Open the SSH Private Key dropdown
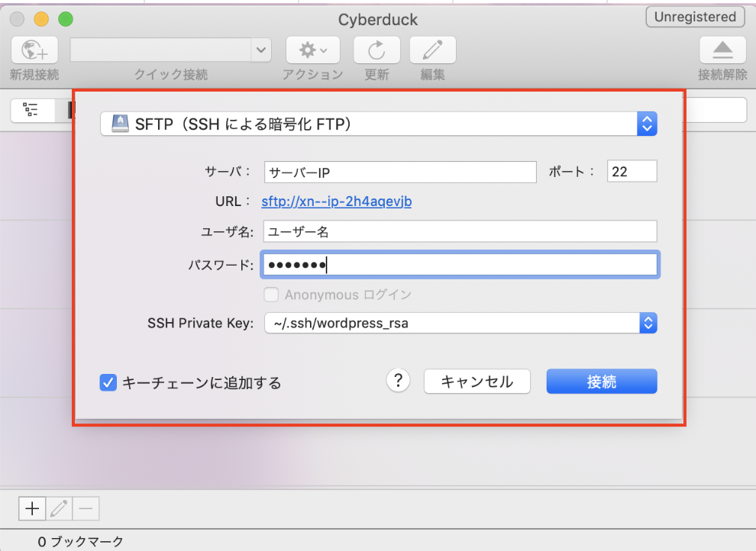Screen dimensions: 756x551 click(x=460, y=323)
